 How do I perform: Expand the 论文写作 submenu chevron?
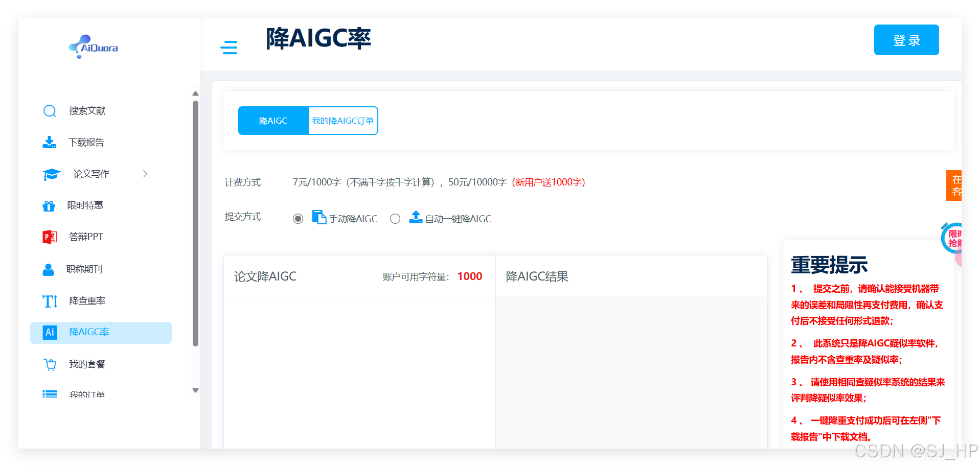(145, 174)
